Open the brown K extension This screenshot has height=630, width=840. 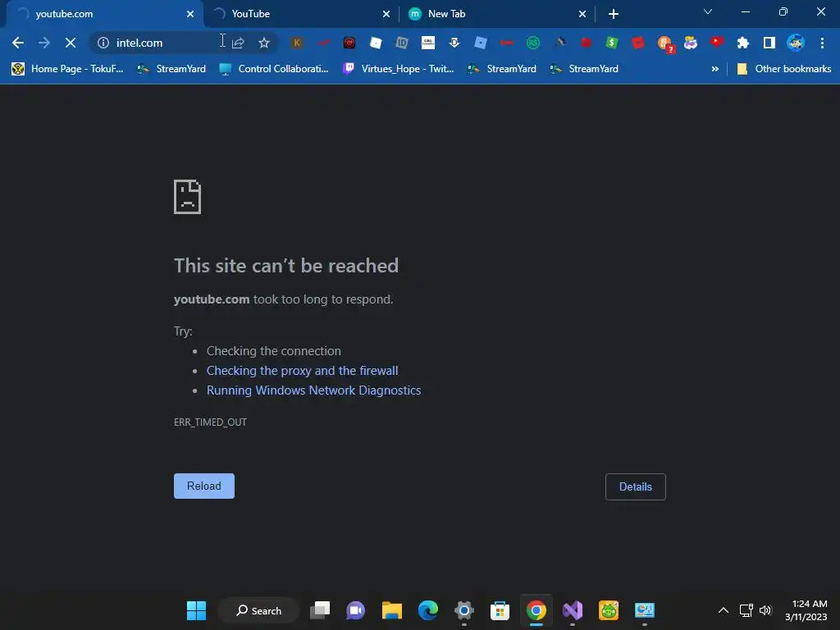coord(297,43)
